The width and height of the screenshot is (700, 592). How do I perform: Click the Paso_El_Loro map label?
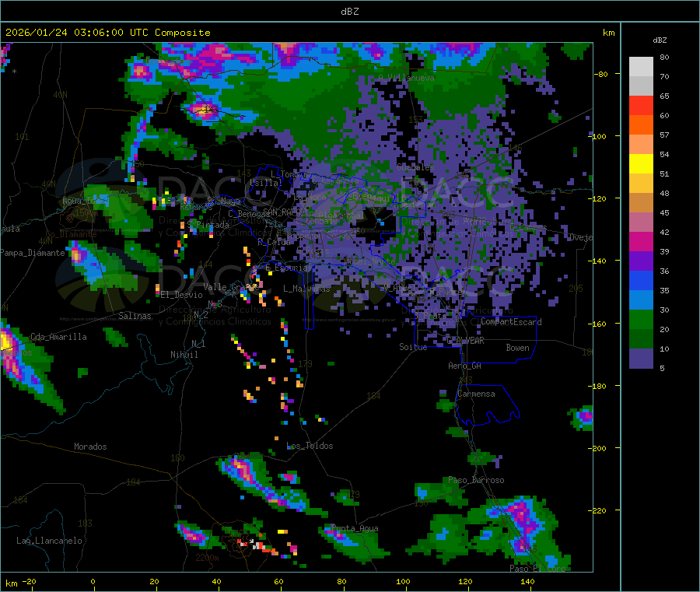point(538,569)
